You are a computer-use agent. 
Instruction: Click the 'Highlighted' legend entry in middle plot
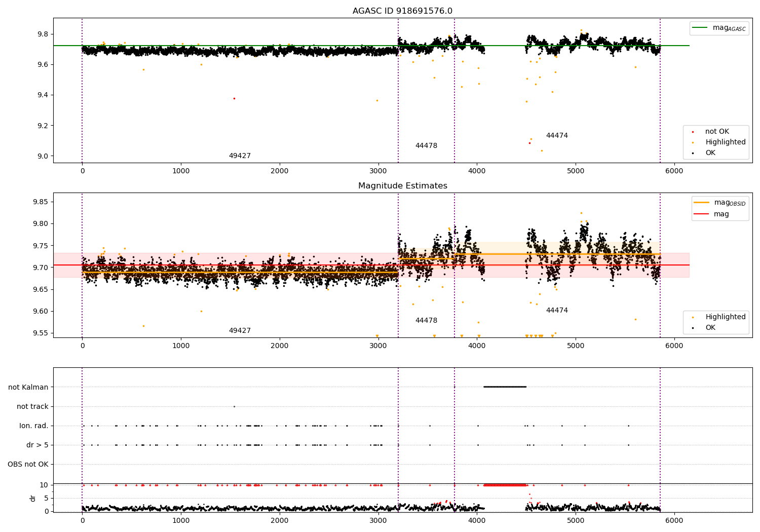click(718, 317)
